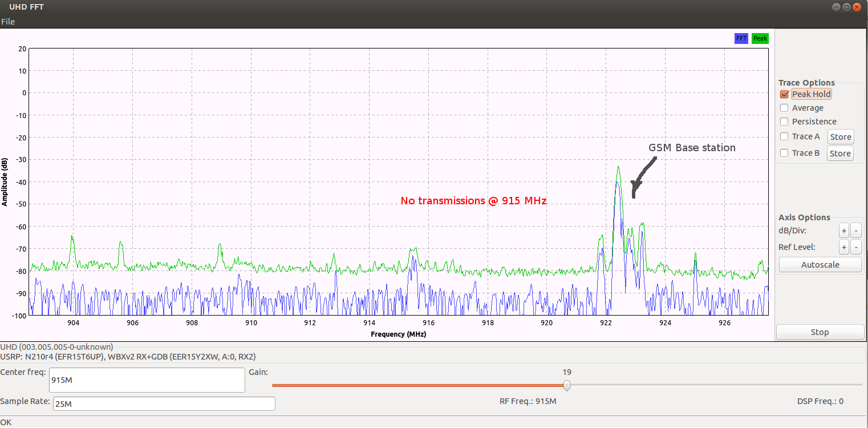Enable the Trace A checkbox
This screenshot has width=868, height=428.
click(784, 136)
